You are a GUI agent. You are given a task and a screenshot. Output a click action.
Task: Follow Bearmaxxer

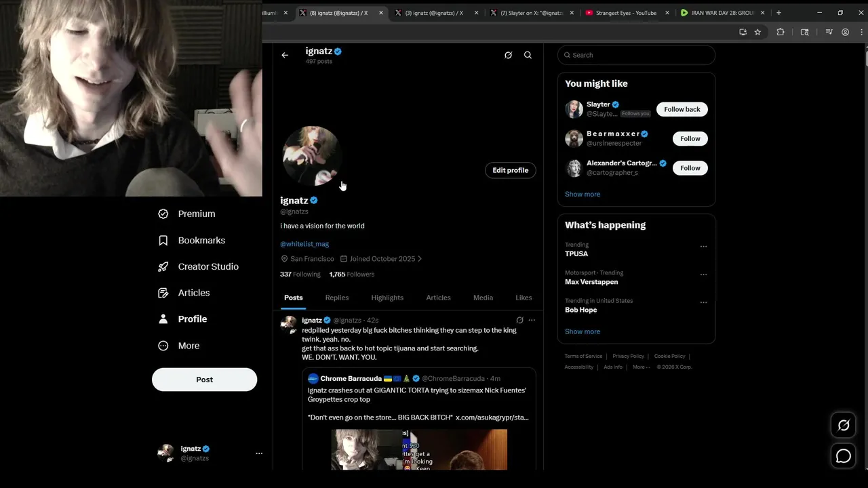click(x=690, y=138)
